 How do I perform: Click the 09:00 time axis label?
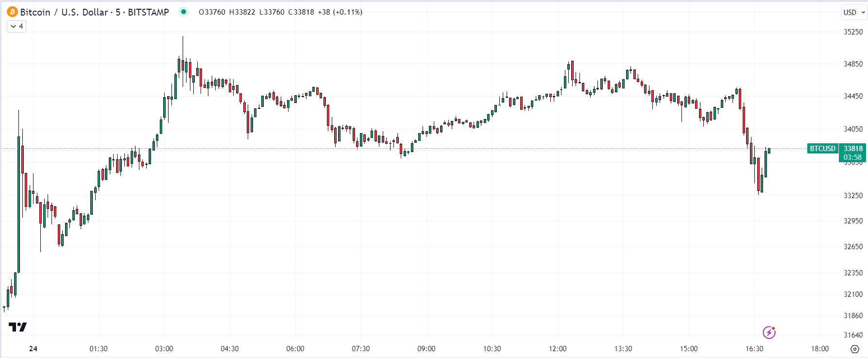426,349
